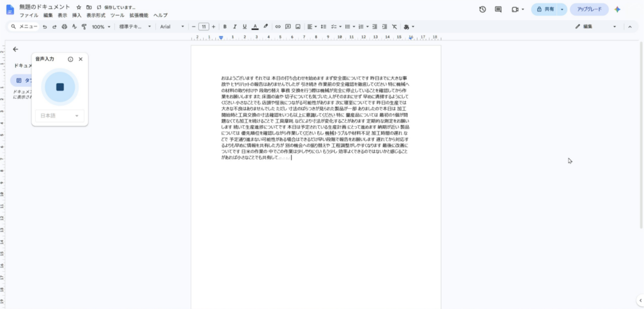Decrease the indent
The height and width of the screenshot is (309, 644).
click(x=375, y=26)
